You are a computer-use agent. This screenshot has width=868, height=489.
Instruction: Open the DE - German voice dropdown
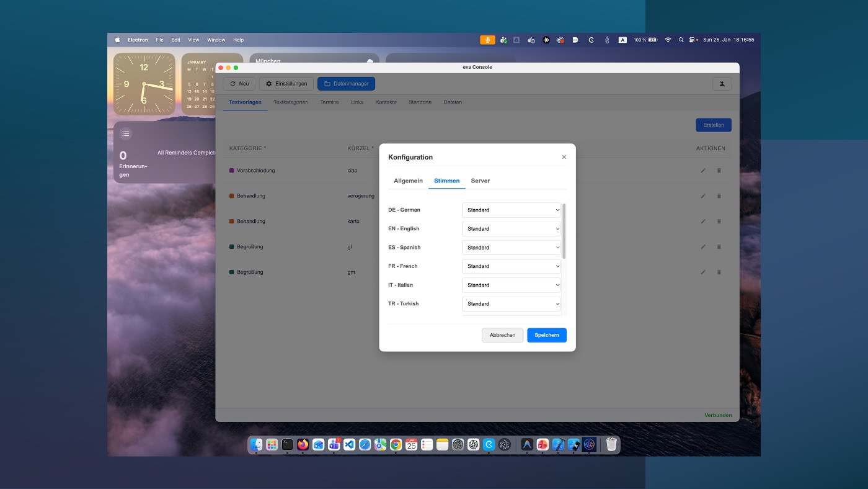[x=511, y=210]
